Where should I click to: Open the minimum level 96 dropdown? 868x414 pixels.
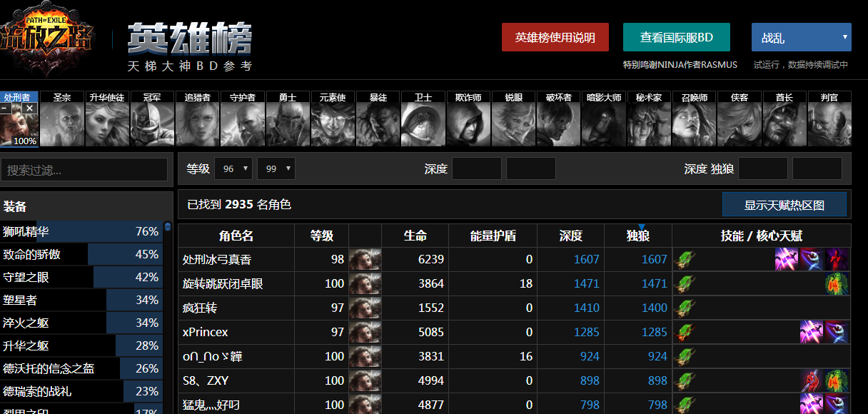pyautogui.click(x=233, y=168)
